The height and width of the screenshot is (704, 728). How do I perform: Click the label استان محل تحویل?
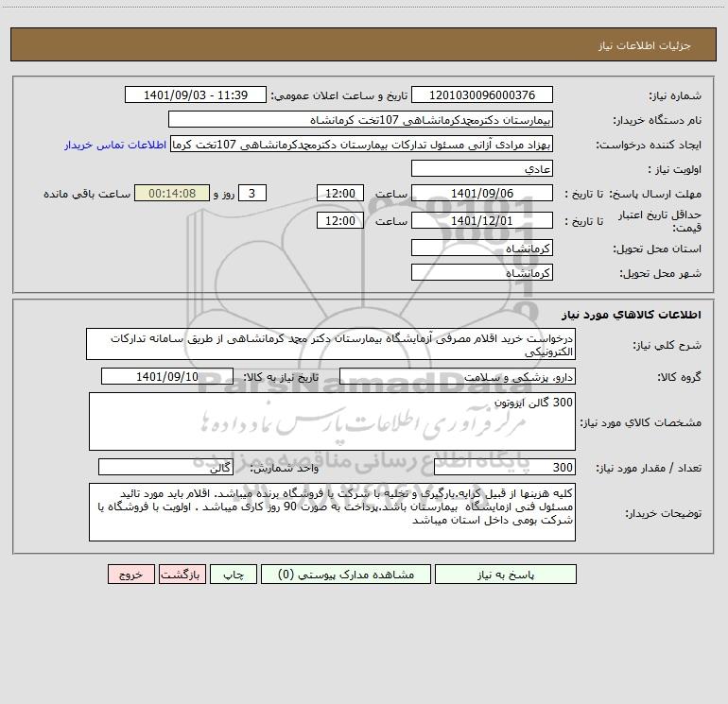657,249
